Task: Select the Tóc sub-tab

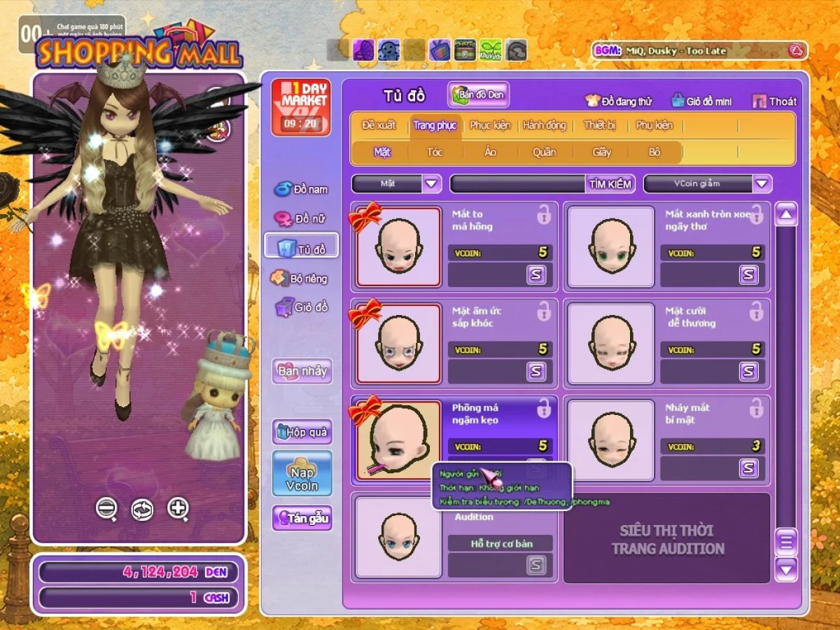Action: (x=435, y=152)
